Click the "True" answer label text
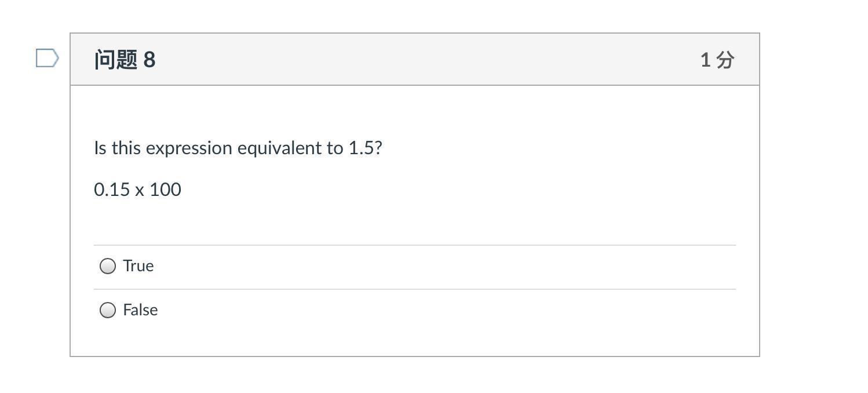Viewport: 868px width, 393px height. pos(138,266)
